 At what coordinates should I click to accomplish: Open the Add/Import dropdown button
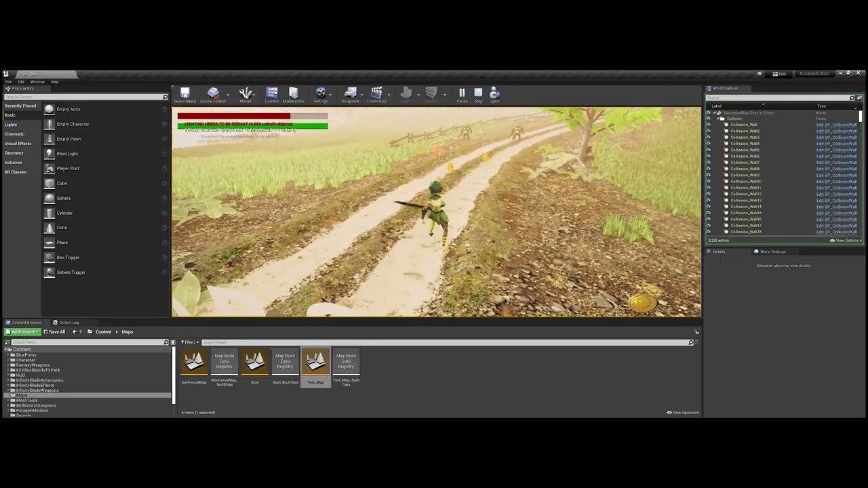pos(22,332)
